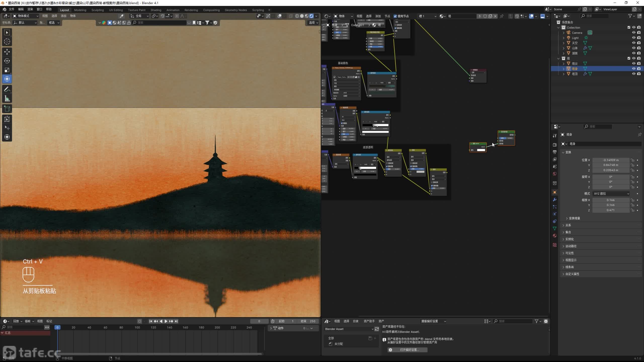This screenshot has height=362, width=644.
Task: Expand the 关系 panel
Action: (568, 225)
